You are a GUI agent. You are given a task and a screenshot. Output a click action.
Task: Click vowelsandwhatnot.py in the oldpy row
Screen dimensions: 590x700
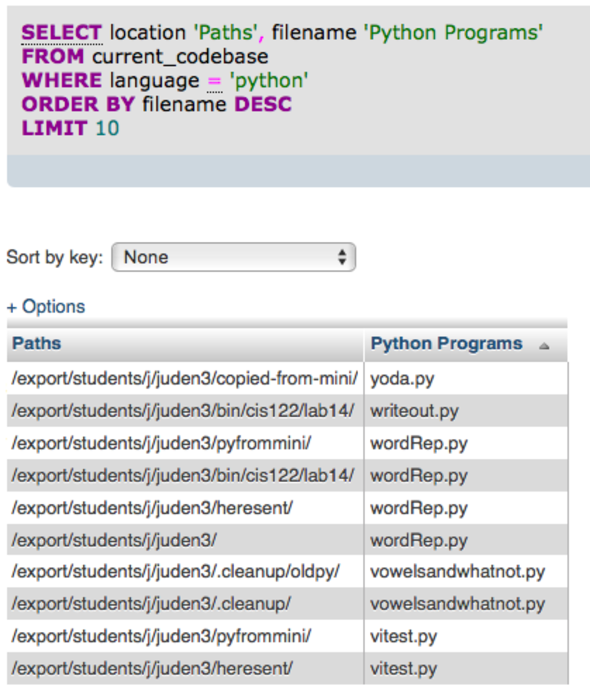tap(457, 572)
